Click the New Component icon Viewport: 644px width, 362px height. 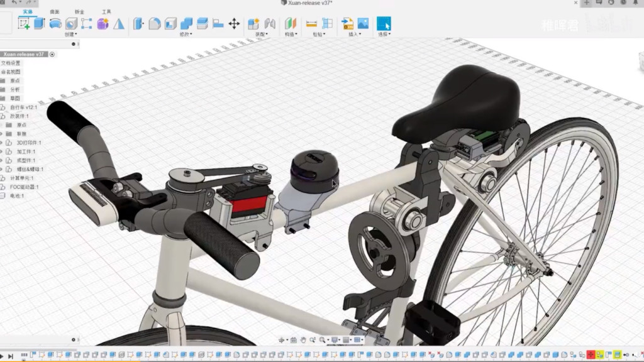point(253,24)
